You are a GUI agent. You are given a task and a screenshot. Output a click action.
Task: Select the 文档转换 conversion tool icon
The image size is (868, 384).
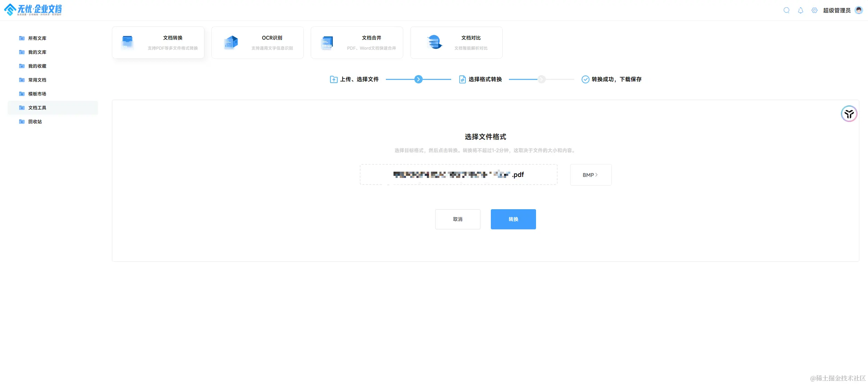[128, 42]
